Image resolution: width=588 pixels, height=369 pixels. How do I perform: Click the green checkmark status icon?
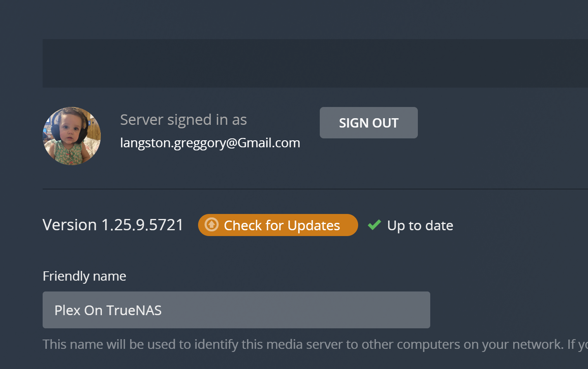pyautogui.click(x=374, y=225)
